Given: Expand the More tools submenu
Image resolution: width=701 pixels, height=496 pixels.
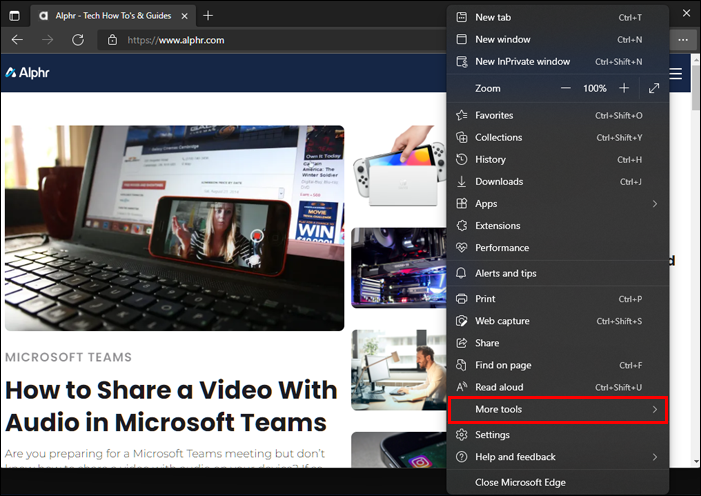Looking at the screenshot, I should [558, 409].
